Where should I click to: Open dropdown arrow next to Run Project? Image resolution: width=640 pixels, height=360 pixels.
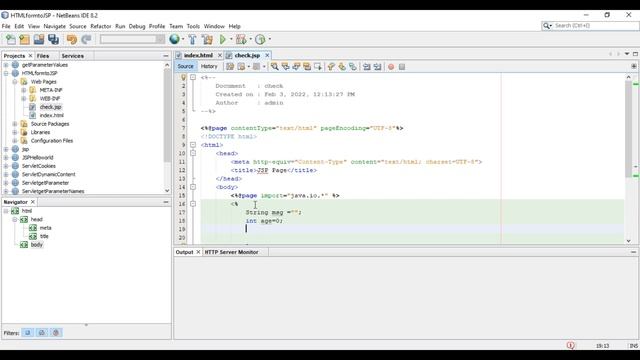[231, 40]
